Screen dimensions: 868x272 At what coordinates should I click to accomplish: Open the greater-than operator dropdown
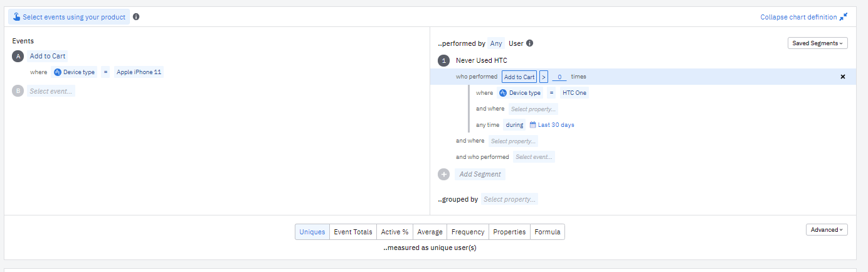tap(543, 77)
